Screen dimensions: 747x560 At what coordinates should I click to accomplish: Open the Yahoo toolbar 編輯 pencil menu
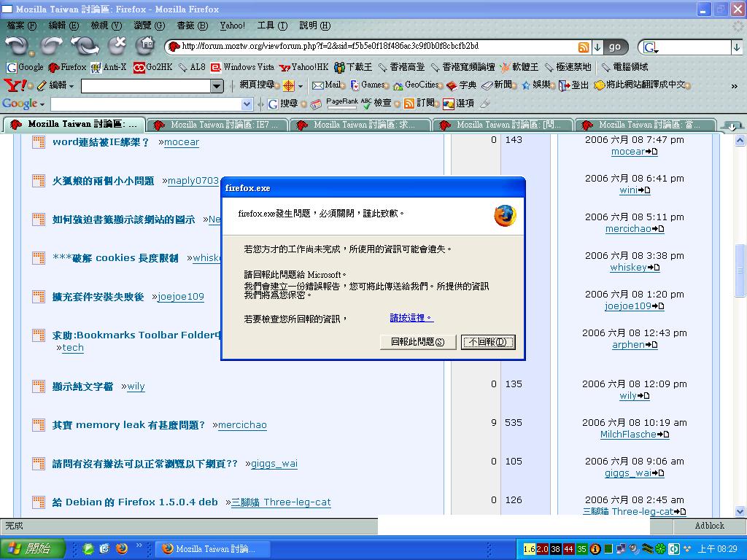tap(55, 85)
